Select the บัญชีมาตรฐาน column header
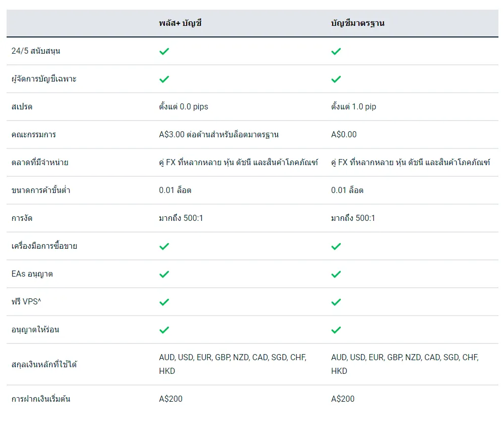 [357, 23]
